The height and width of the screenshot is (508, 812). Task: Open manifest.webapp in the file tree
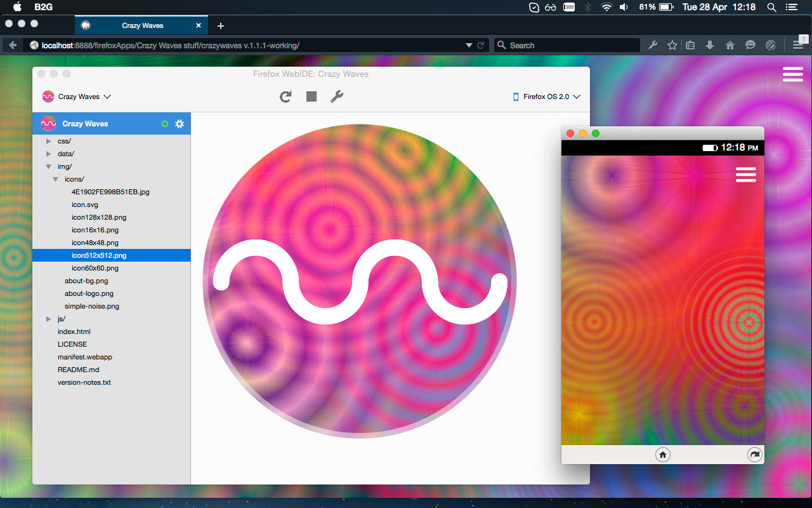[x=84, y=357]
